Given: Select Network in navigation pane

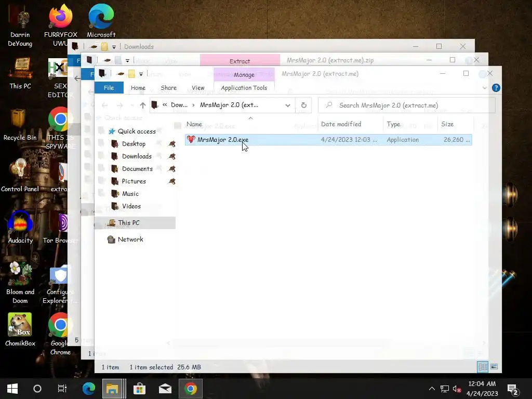Looking at the screenshot, I should (x=130, y=240).
